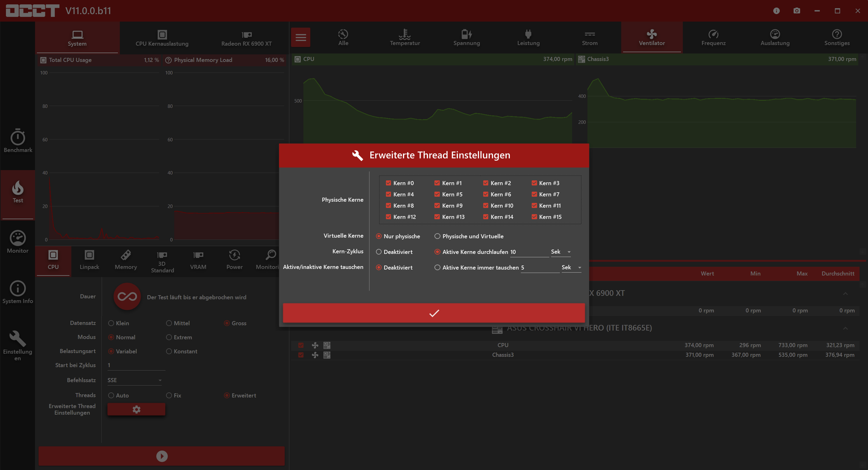Confirm the dialog with the checkmark button
This screenshot has width=868, height=470.
[434, 313]
